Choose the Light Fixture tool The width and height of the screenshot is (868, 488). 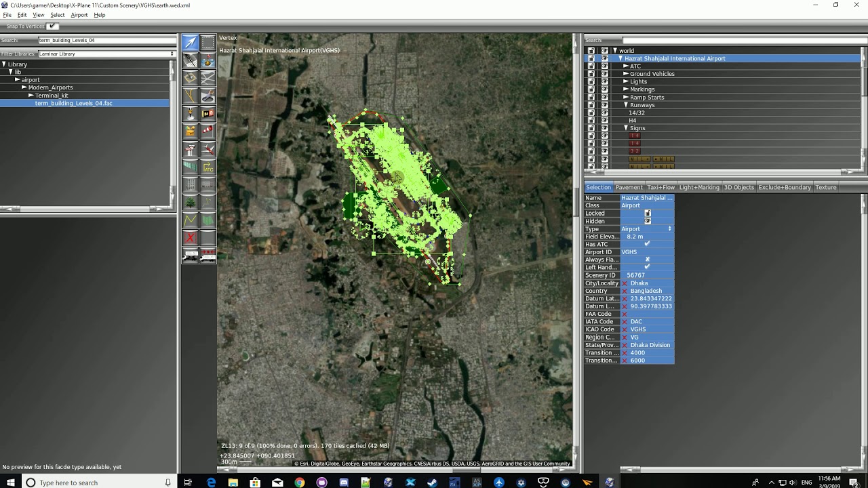tap(190, 113)
